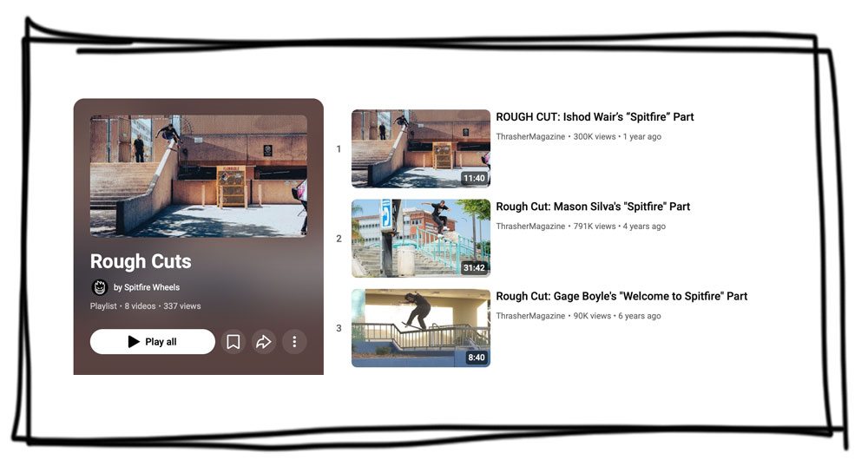Image resolution: width=868 pixels, height=473 pixels.
Task: Click the large Rough Cuts playlist cover image
Action: pos(198,176)
